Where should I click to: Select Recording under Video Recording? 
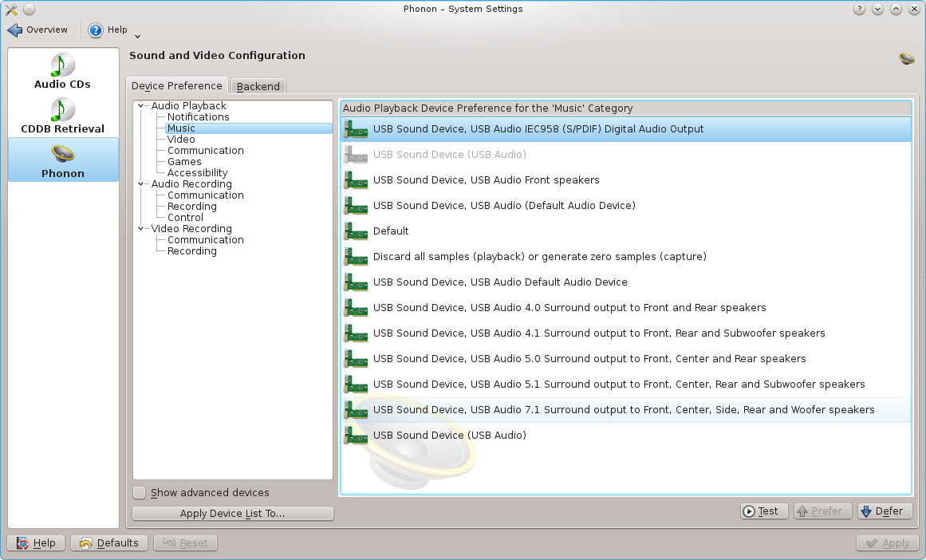pyautogui.click(x=191, y=251)
